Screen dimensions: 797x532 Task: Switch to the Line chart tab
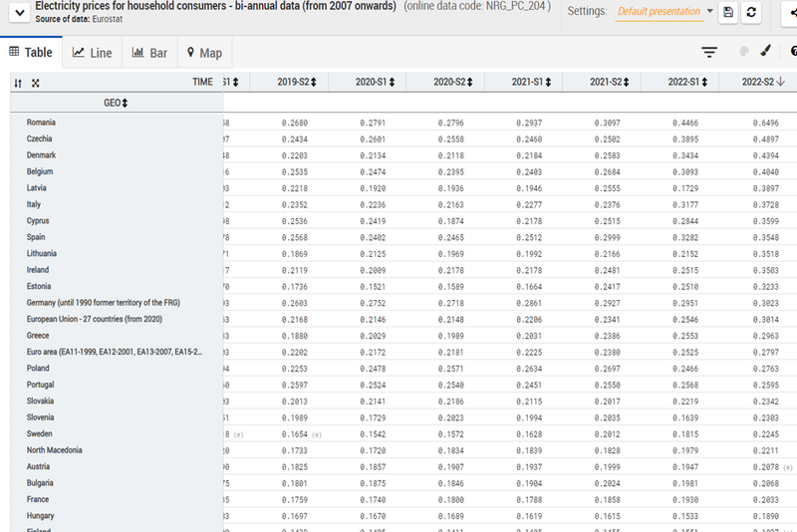[92, 53]
